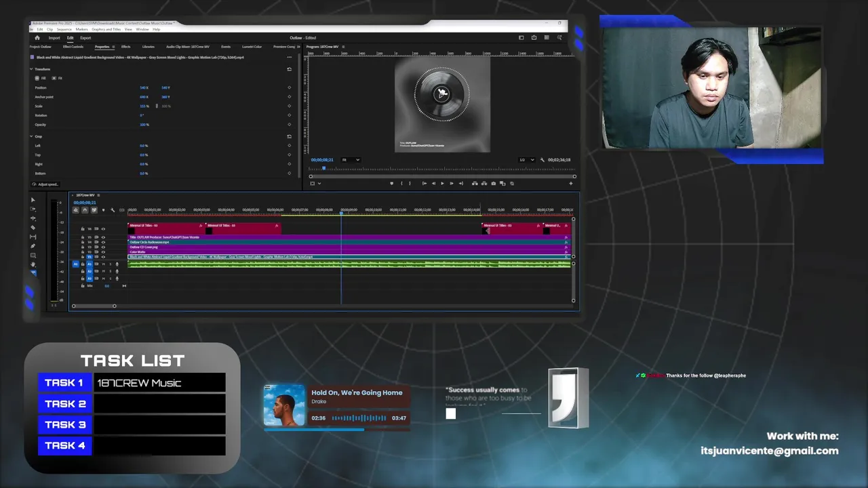Add a marker in the timeline header
Image resolution: width=868 pixels, height=488 pixels.
[x=103, y=210]
